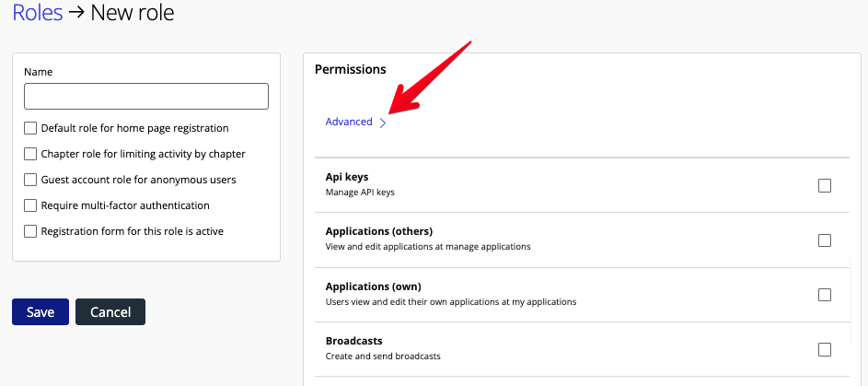Enable the Applications (others) permission checkbox
Viewport: 868px width, 386px height.
(824, 240)
